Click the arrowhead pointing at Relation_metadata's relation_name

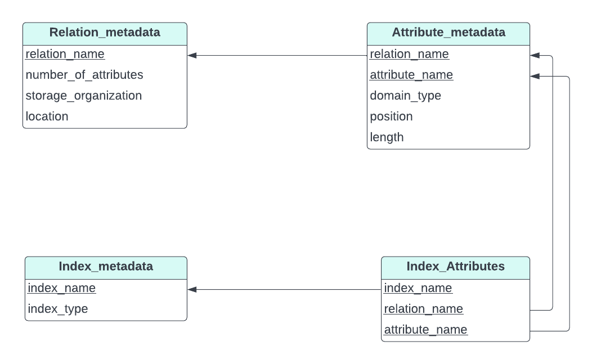[x=192, y=55]
